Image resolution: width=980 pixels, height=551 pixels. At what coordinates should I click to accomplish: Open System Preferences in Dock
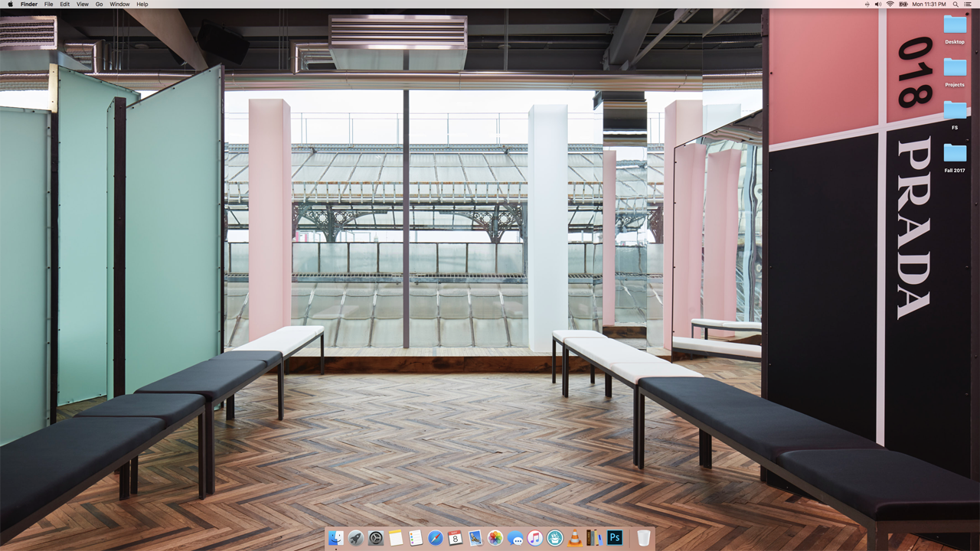point(375,538)
